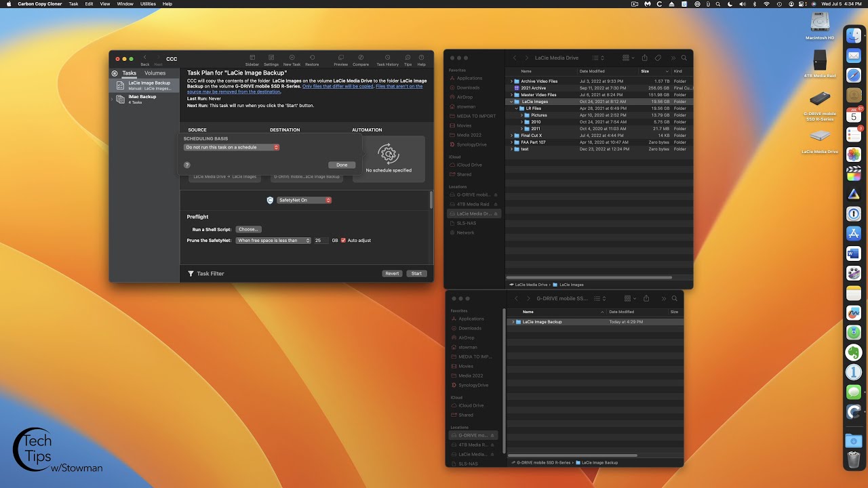The height and width of the screenshot is (488, 868).
Task: Sort by Size column in LaCie window
Action: point(654,71)
